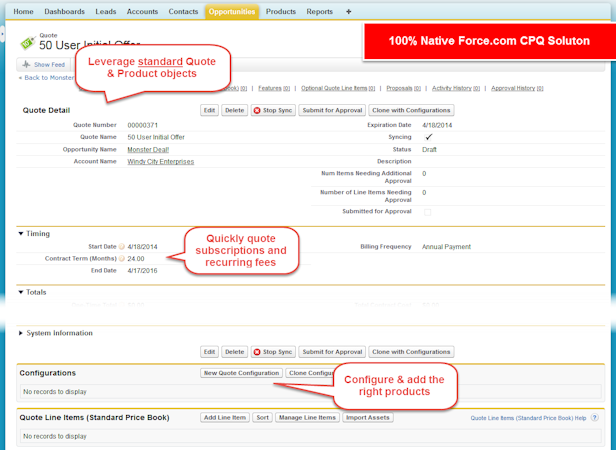Click bottom Clone with Configurations button

(411, 352)
